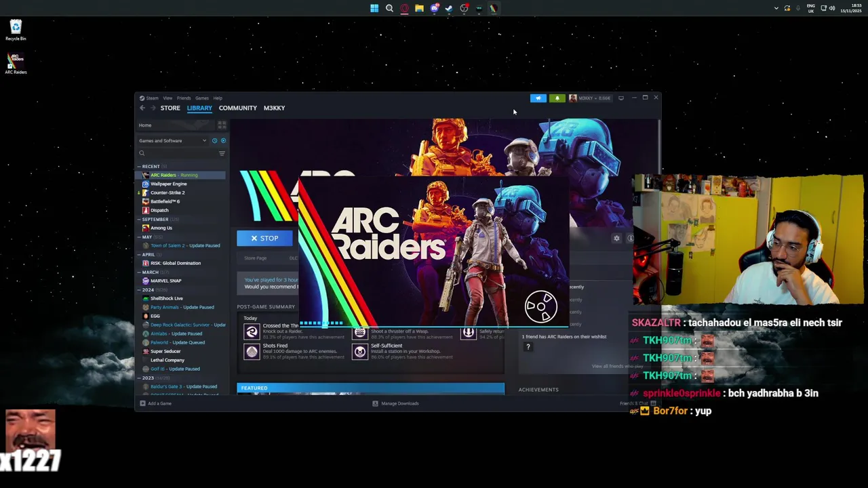The image size is (868, 488).
Task: Open the Help menu
Action: pos(218,98)
